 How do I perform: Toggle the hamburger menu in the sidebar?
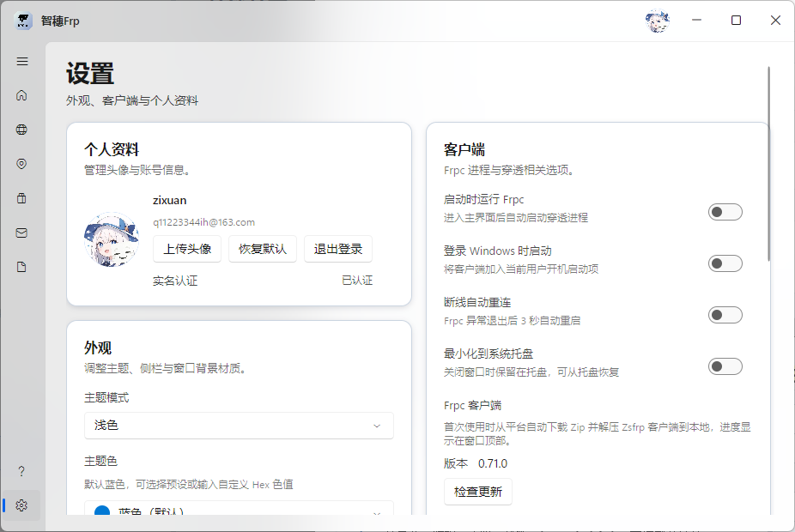coord(21,61)
